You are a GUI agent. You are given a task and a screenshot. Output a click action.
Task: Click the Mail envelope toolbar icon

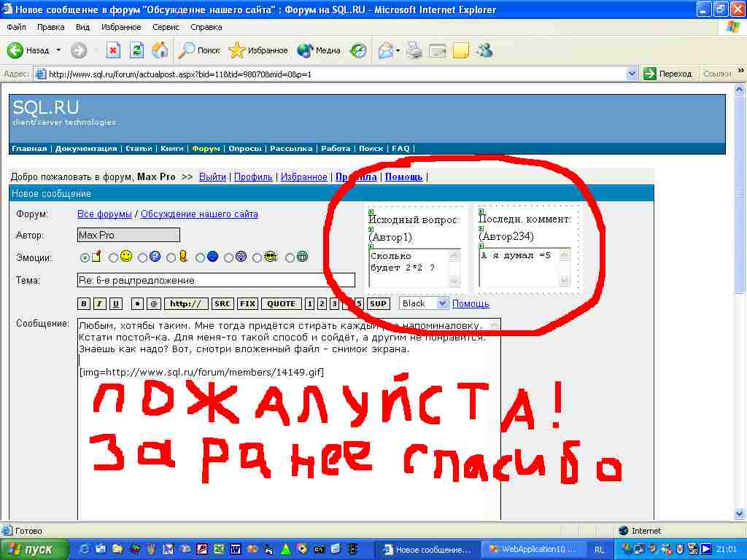click(x=386, y=50)
